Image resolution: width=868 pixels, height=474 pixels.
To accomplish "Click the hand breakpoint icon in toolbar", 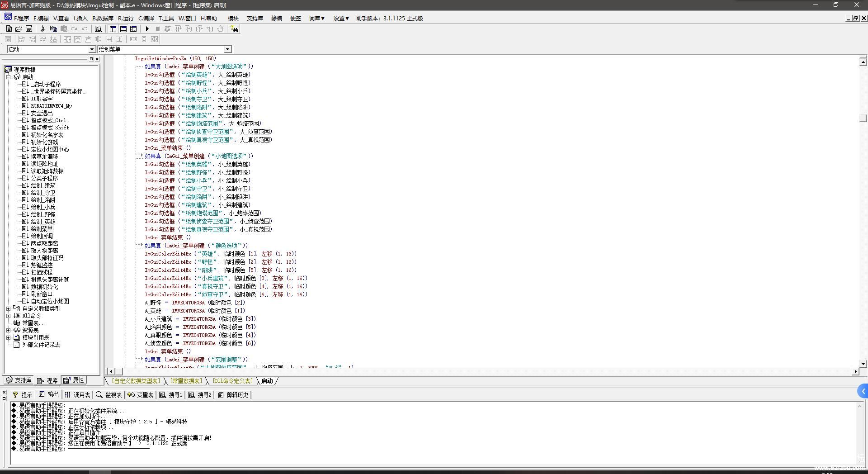I will click(x=220, y=28).
